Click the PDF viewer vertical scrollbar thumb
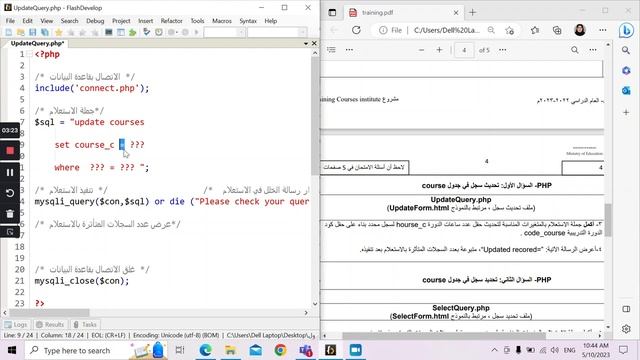The height and width of the screenshot is (360, 640). click(x=608, y=220)
